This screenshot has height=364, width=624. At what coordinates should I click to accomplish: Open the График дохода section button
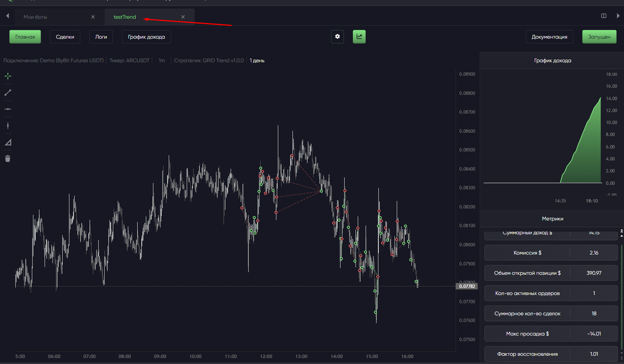click(146, 37)
